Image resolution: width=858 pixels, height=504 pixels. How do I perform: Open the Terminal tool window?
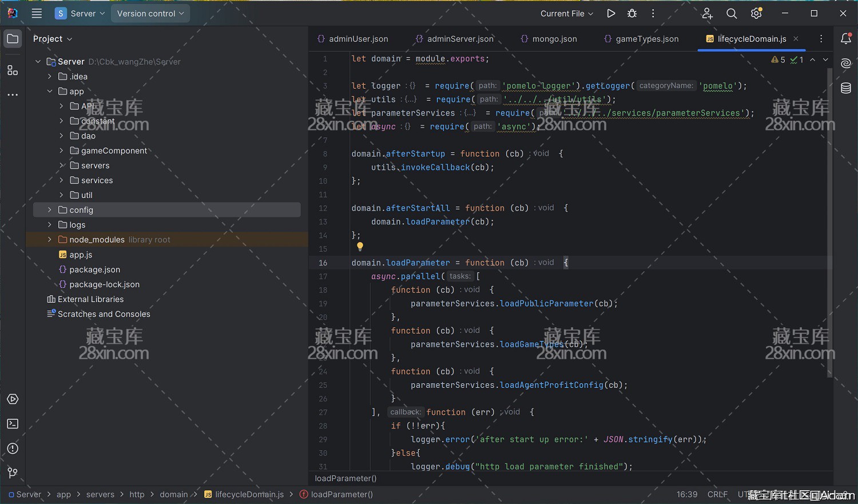[13, 424]
